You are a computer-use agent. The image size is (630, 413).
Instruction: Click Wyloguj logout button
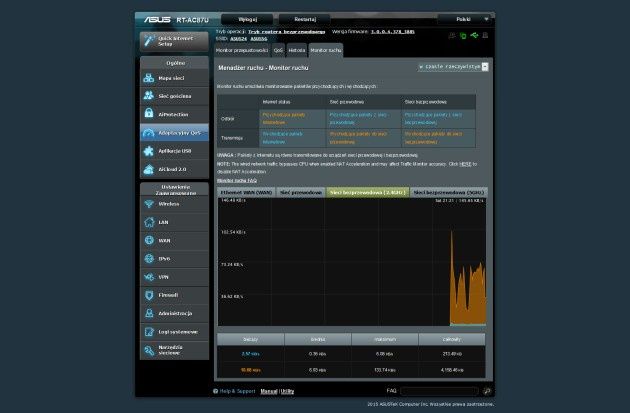click(x=248, y=19)
